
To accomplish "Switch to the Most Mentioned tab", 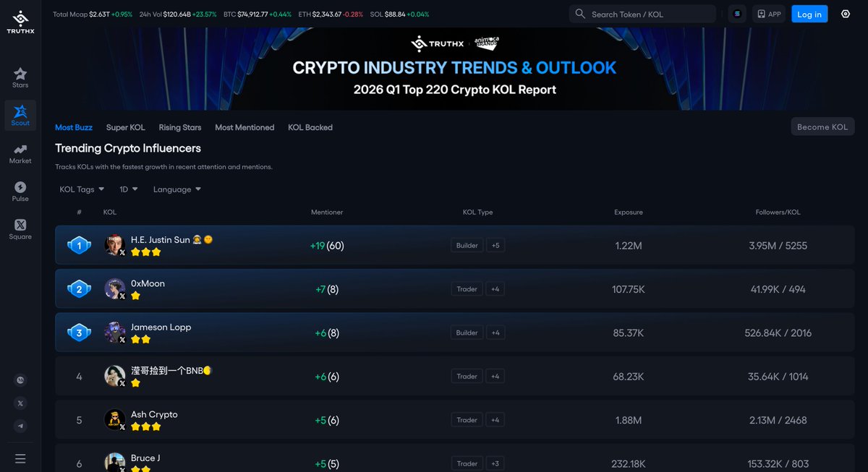I will point(244,127).
